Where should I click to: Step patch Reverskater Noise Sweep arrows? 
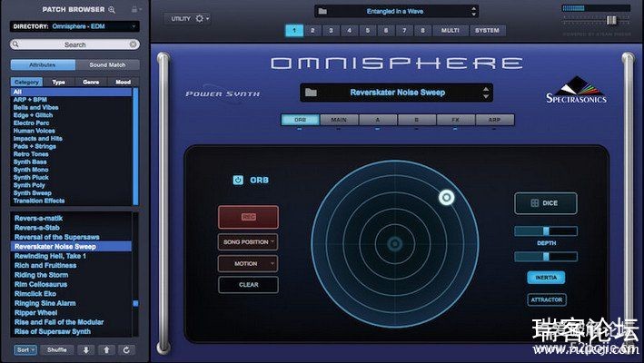(x=486, y=93)
